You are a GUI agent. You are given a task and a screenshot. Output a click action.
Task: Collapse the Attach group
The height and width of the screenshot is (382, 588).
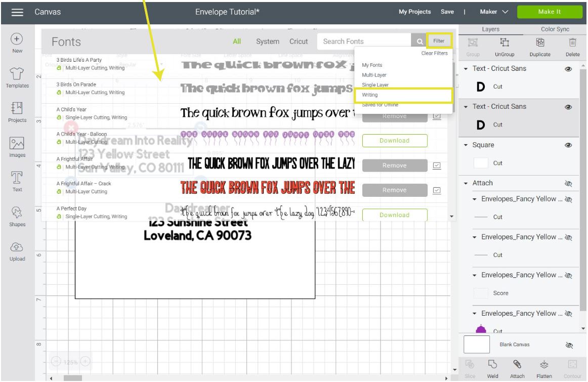click(x=466, y=183)
